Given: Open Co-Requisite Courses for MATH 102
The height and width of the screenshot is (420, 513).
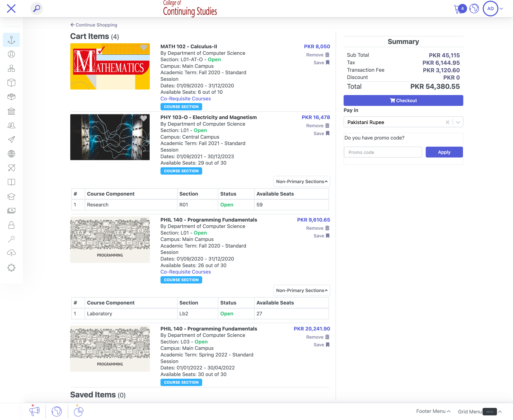Looking at the screenshot, I should tap(185, 99).
